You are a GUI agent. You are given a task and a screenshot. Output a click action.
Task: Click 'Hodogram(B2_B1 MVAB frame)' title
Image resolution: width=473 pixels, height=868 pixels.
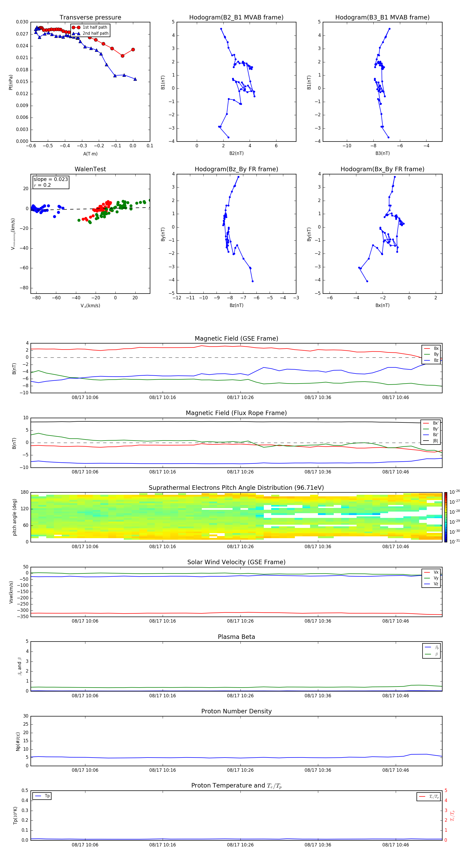coord(236,17)
